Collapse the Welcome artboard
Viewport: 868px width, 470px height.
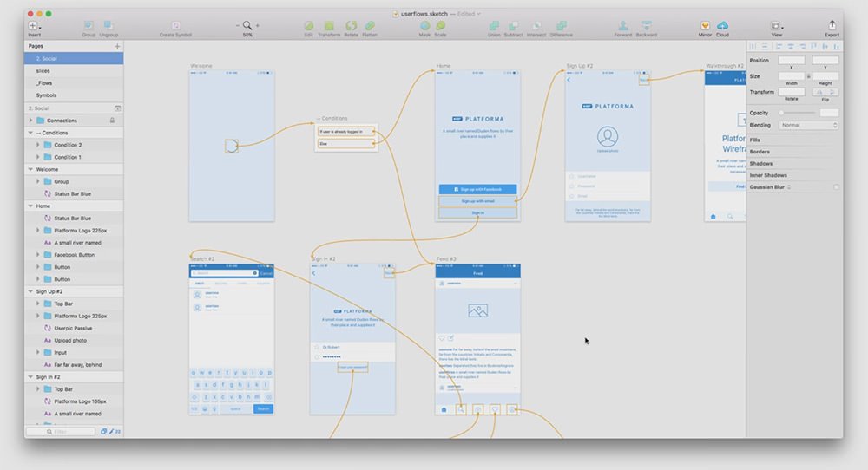pyautogui.click(x=30, y=169)
